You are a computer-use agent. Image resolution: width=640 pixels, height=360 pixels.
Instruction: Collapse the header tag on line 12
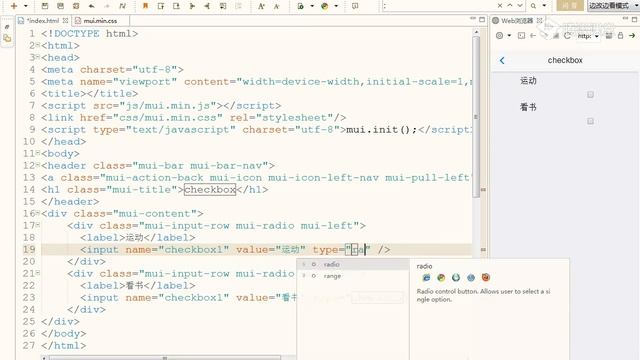[x=38, y=164]
